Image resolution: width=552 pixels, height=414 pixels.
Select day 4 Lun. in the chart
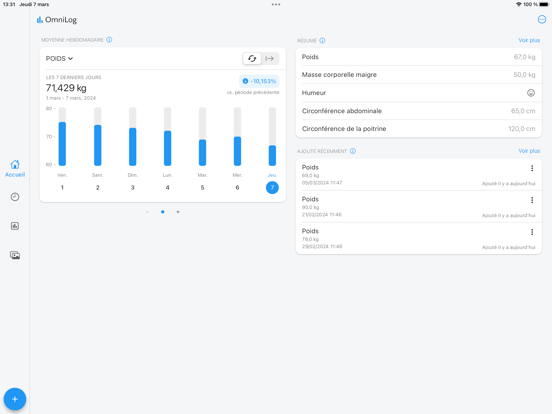(x=168, y=187)
